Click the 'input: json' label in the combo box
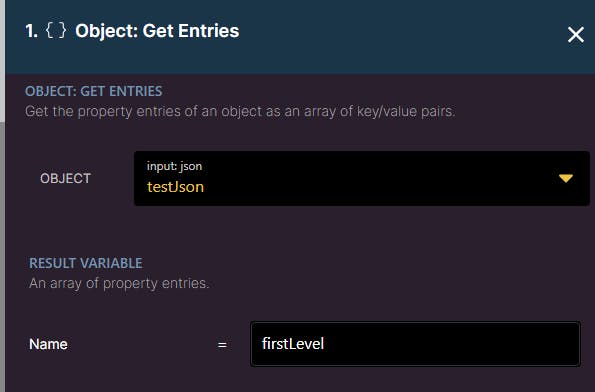The image size is (595, 392). [x=174, y=166]
